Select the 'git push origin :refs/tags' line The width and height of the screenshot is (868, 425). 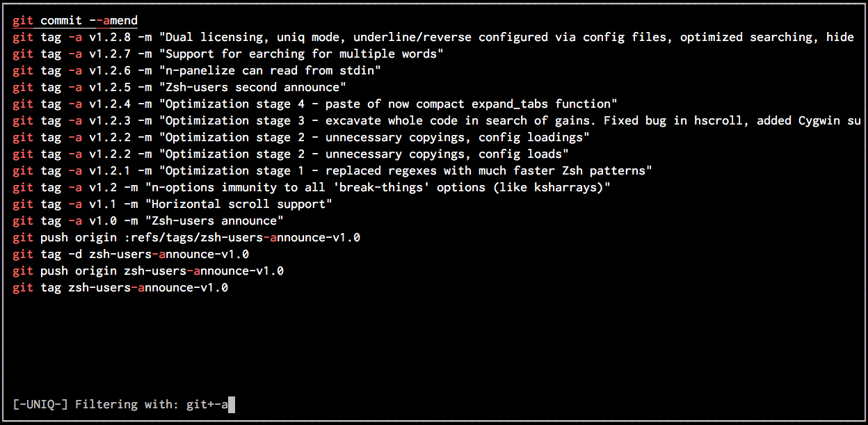[186, 238]
